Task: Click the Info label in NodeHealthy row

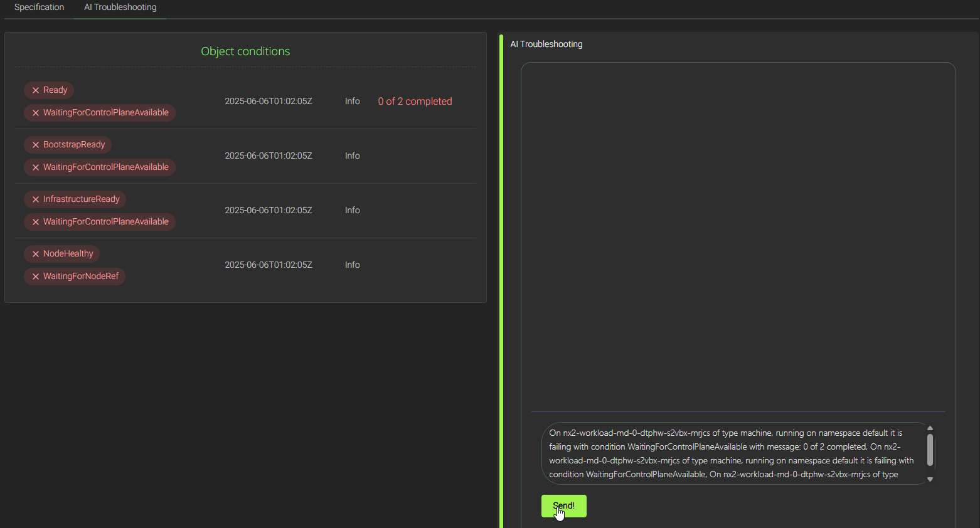Action: click(x=352, y=265)
